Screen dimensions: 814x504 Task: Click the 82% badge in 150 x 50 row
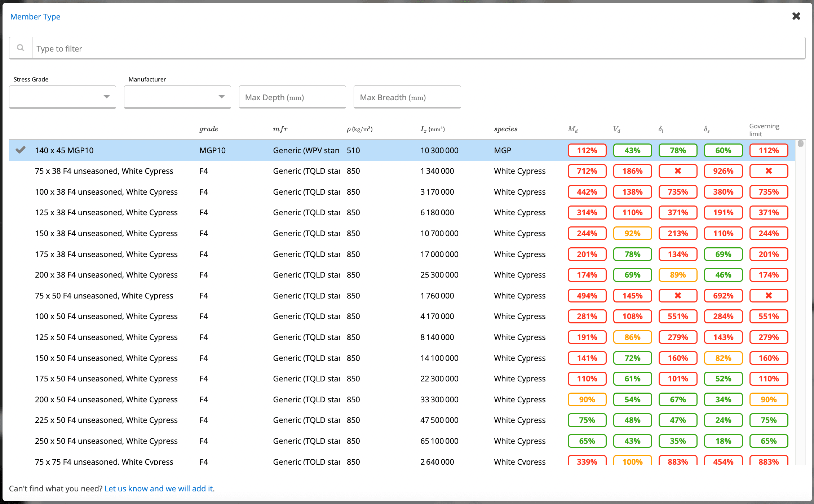pos(723,358)
